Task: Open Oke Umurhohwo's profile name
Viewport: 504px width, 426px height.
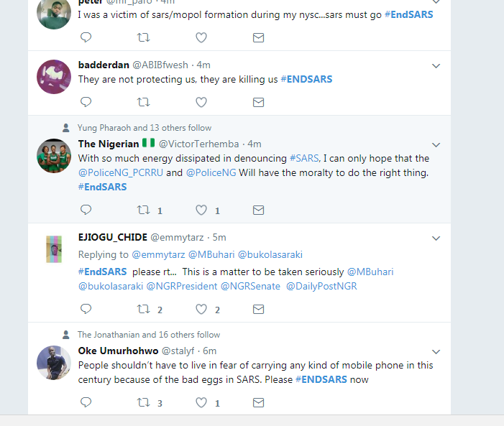Action: 117,351
